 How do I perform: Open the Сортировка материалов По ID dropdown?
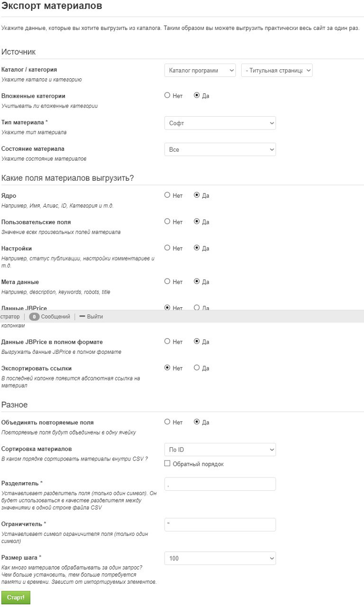pyautogui.click(x=220, y=450)
